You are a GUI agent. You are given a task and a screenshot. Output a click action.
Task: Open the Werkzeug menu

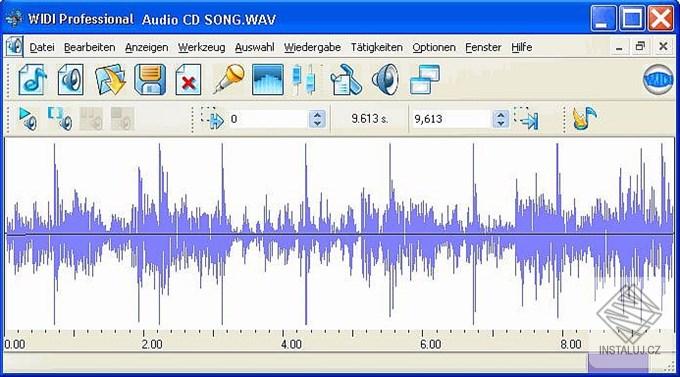tap(202, 47)
